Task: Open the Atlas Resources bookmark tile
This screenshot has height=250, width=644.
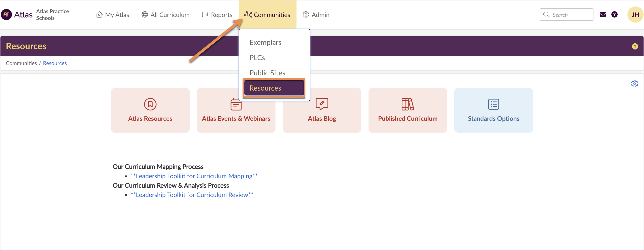Action: 150,110
